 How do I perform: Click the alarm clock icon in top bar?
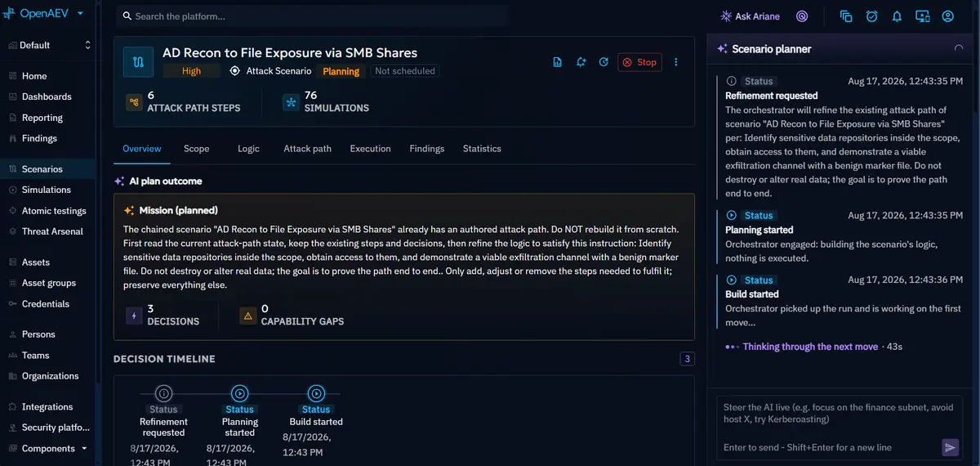click(871, 16)
